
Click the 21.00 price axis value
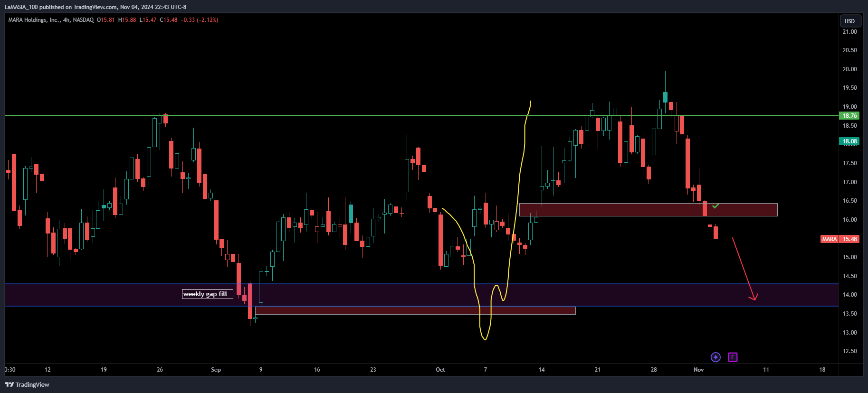coord(849,32)
